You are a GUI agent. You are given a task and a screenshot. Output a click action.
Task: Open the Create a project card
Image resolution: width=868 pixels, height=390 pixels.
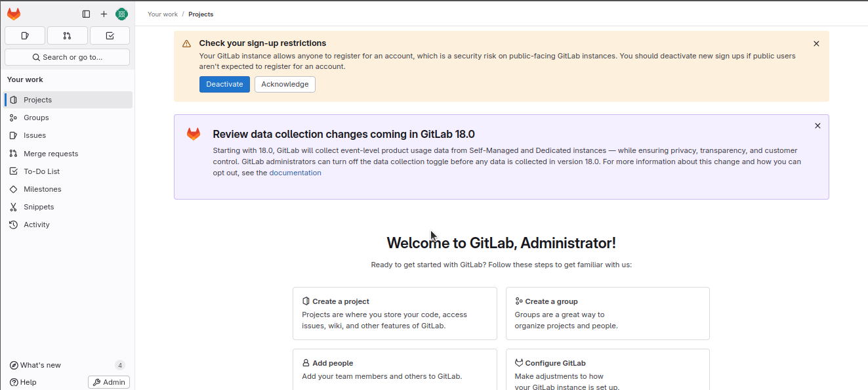tap(394, 313)
